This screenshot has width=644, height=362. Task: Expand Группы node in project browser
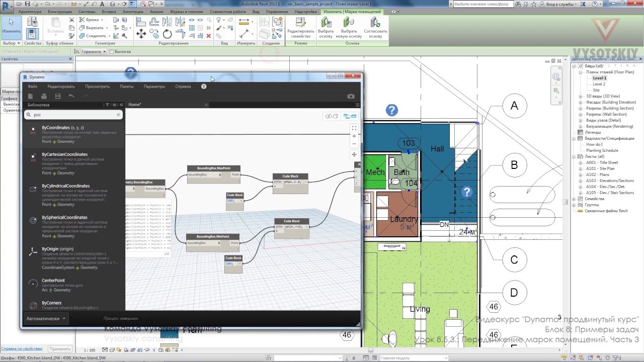pyautogui.click(x=574, y=205)
